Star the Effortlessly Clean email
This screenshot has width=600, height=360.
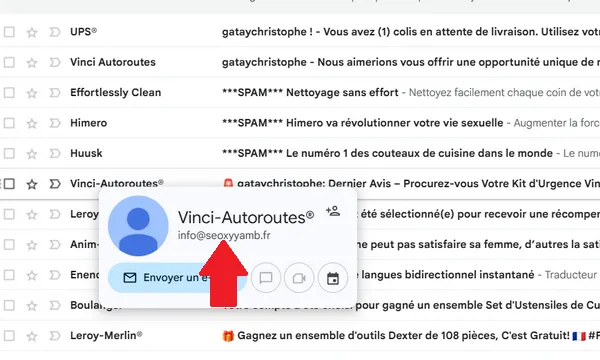tap(32, 93)
